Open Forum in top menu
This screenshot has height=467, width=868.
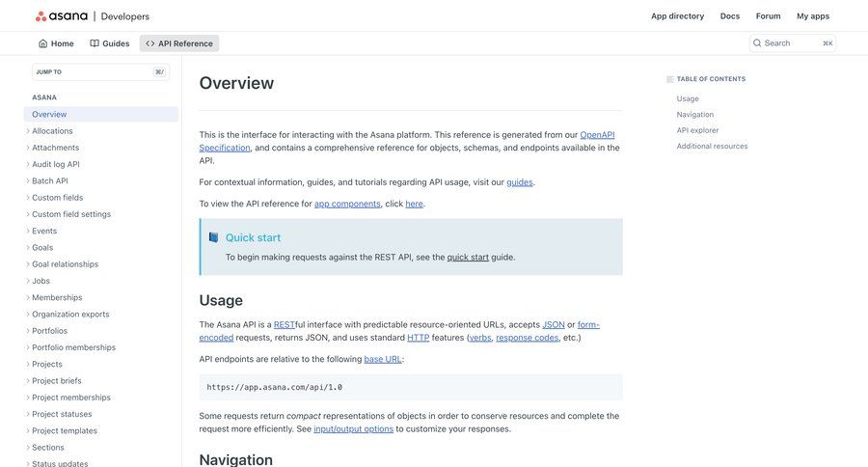[x=769, y=16]
